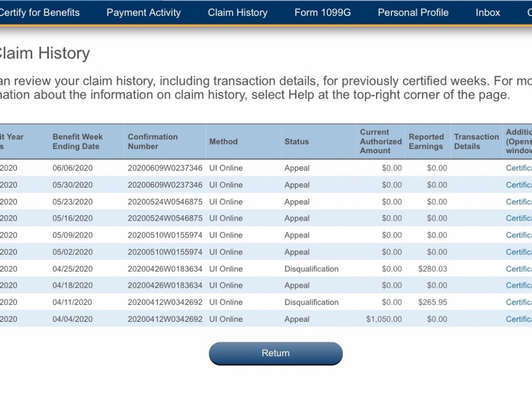
Task: Open Certification link for week ending 05/09/2020
Action: pos(519,235)
